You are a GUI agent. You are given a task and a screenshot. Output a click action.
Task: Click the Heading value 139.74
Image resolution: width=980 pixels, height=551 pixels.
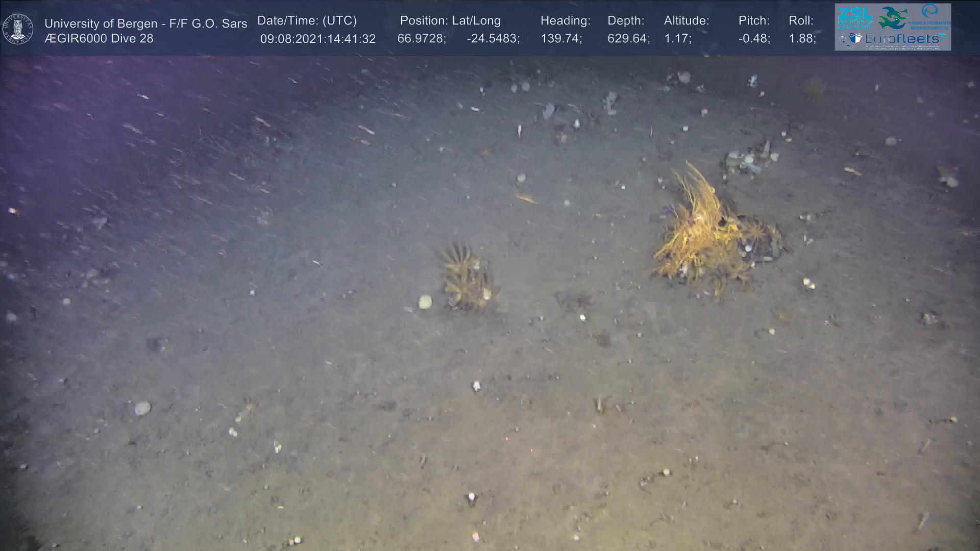pos(561,39)
